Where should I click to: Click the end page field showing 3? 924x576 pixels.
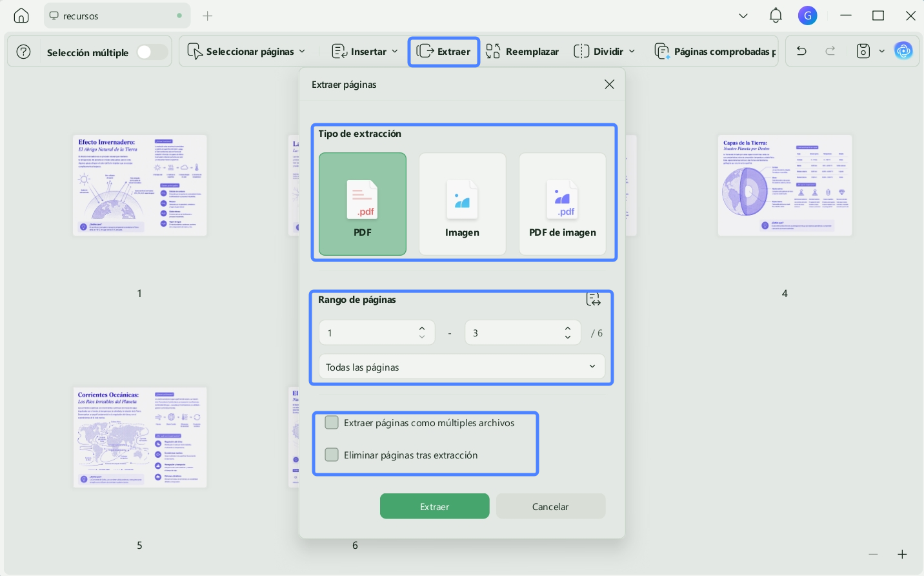point(523,333)
